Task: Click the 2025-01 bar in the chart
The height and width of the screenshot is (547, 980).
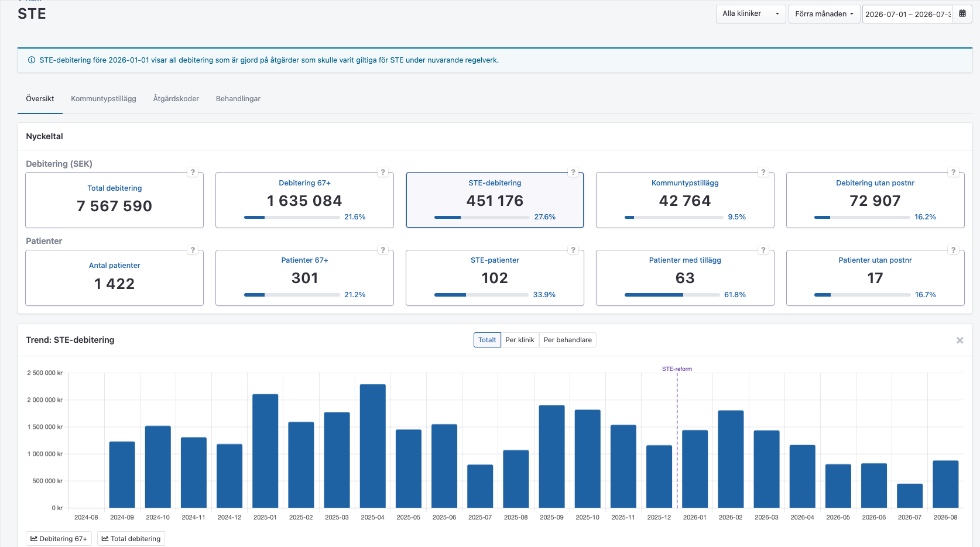Action: click(265, 451)
